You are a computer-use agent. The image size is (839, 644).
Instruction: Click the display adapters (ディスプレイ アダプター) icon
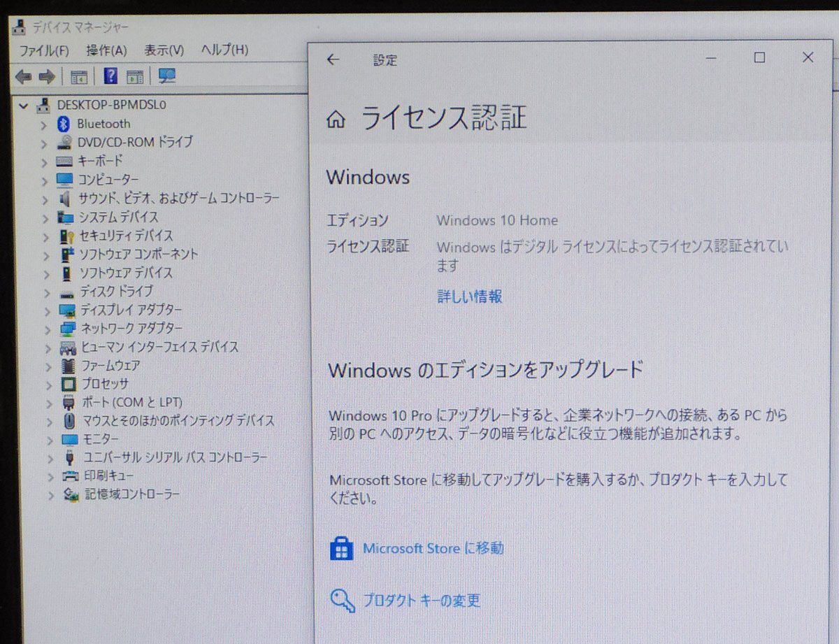click(68, 310)
